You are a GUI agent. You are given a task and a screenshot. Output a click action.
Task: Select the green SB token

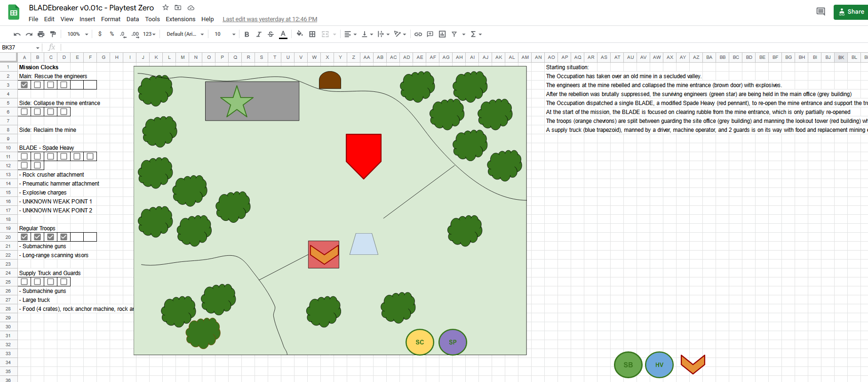(628, 365)
